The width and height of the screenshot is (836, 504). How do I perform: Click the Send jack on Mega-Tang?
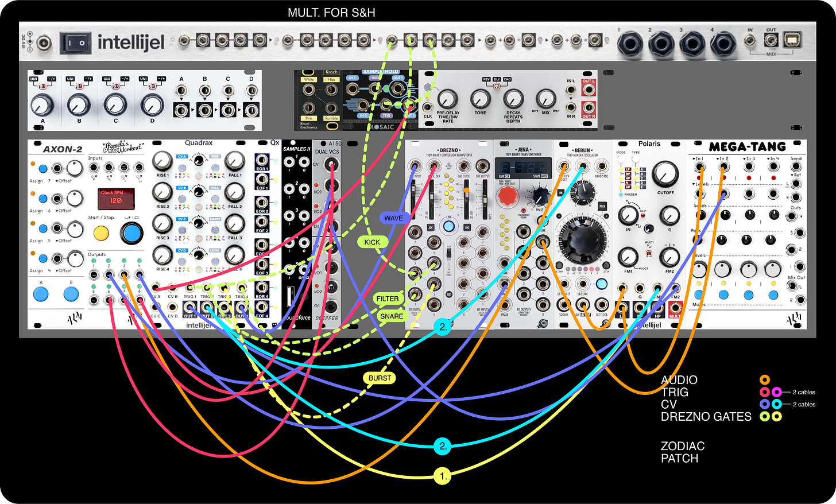796,167
